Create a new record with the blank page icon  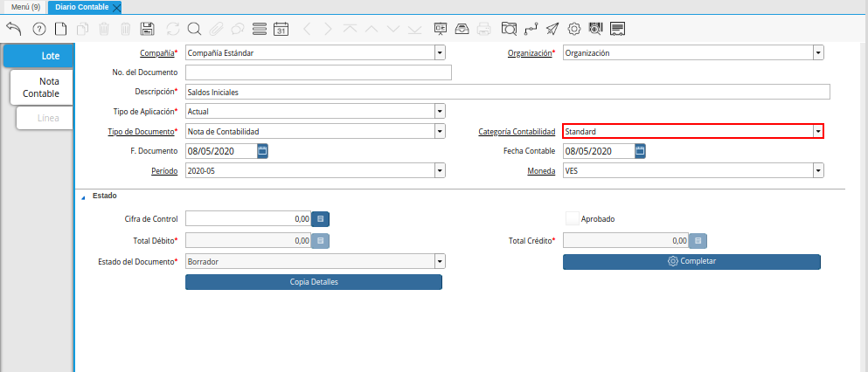(x=59, y=29)
